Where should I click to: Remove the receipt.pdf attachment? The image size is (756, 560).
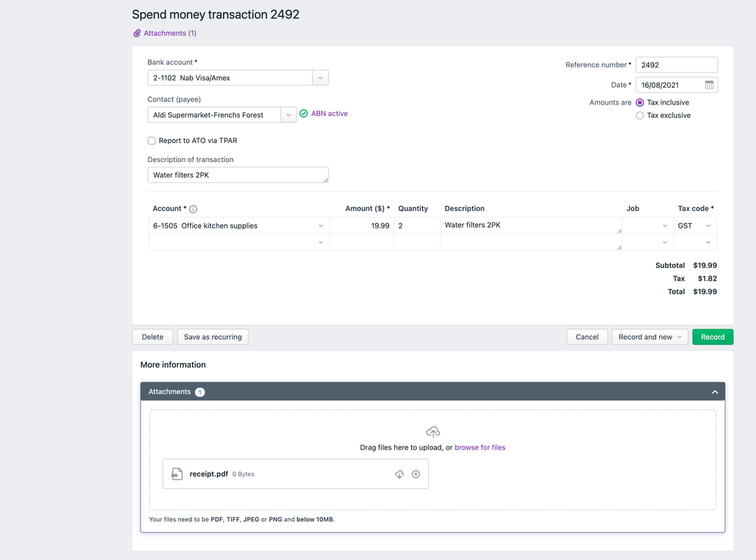click(415, 474)
